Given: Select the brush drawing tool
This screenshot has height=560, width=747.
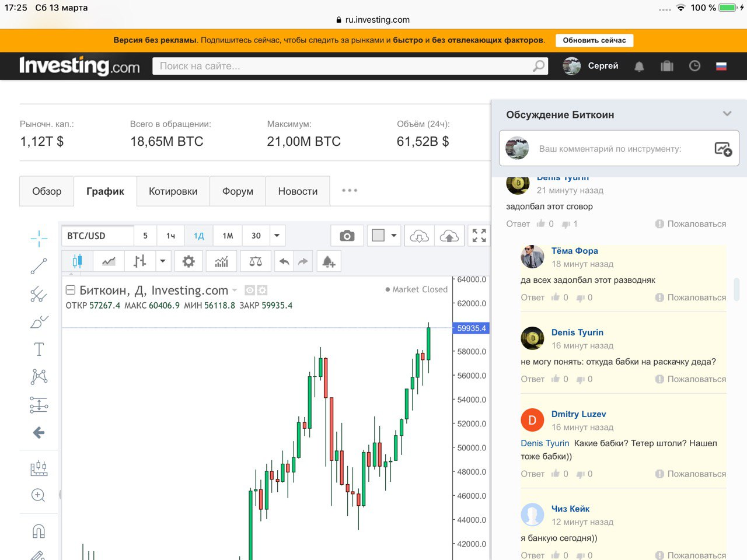Looking at the screenshot, I should 39,321.
